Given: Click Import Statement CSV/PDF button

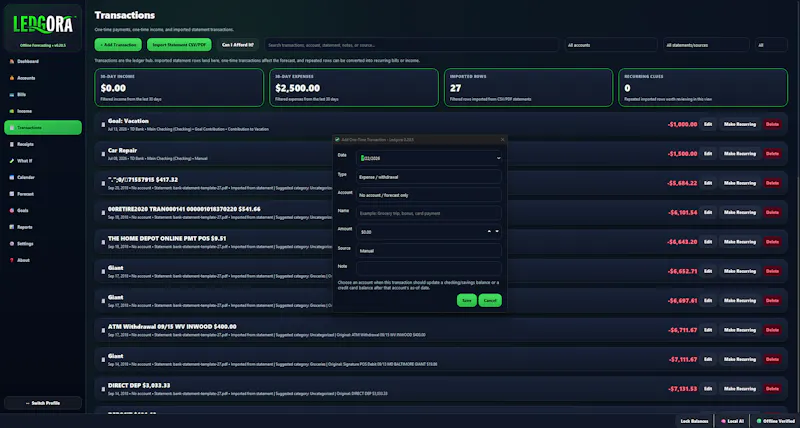Looking at the screenshot, I should [179, 45].
